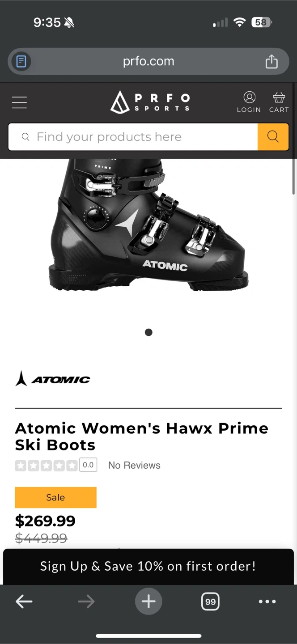
Task: Focus the Find your products here field
Action: 133,137
